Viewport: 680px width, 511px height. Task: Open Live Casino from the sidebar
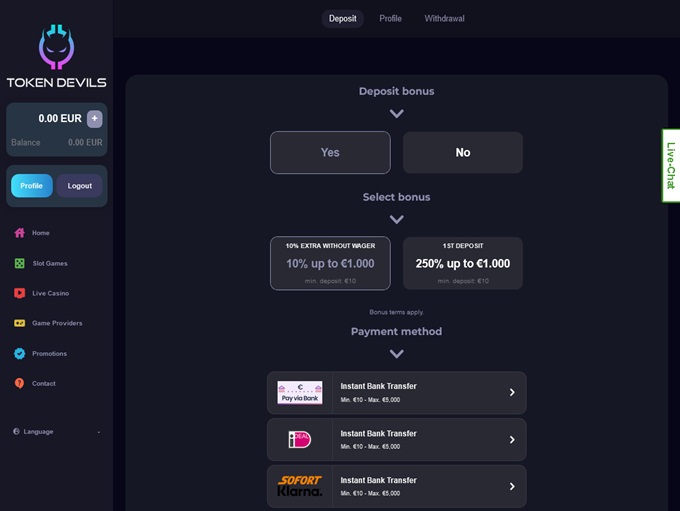coord(50,293)
